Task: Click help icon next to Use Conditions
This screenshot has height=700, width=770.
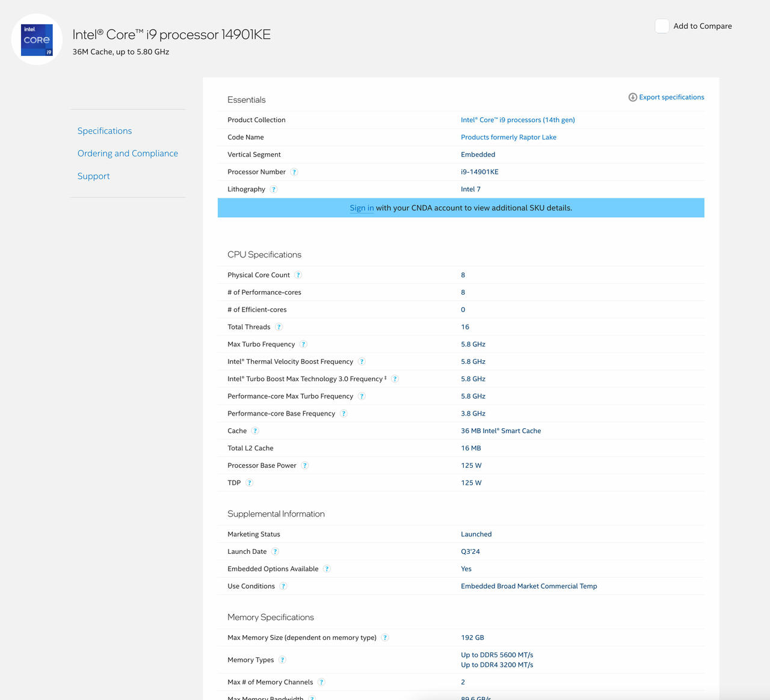Action: tap(283, 586)
